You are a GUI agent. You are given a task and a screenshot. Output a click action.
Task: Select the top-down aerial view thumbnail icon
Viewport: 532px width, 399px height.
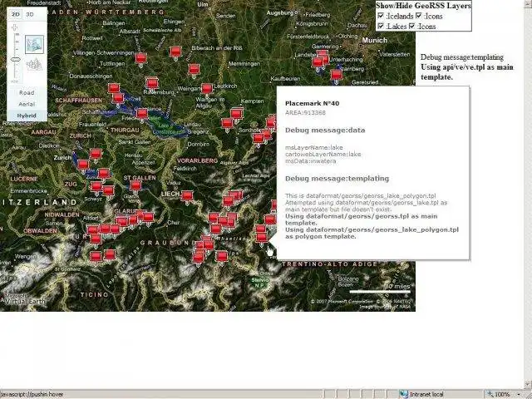pyautogui.click(x=34, y=44)
